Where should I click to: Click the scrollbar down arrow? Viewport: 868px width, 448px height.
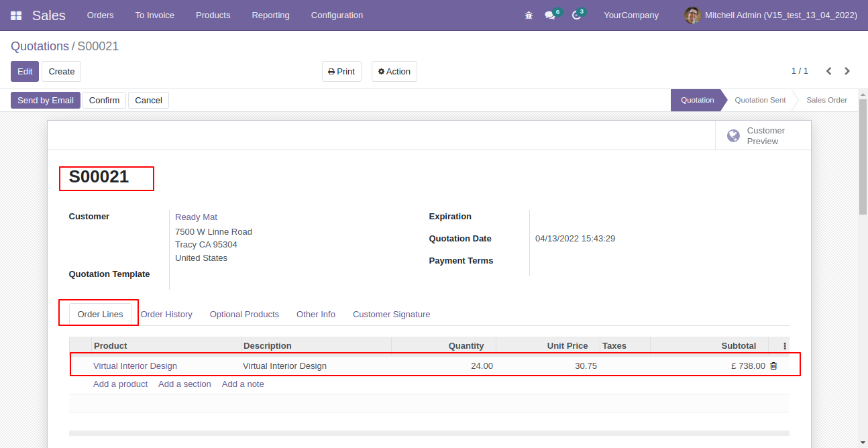coord(863,443)
